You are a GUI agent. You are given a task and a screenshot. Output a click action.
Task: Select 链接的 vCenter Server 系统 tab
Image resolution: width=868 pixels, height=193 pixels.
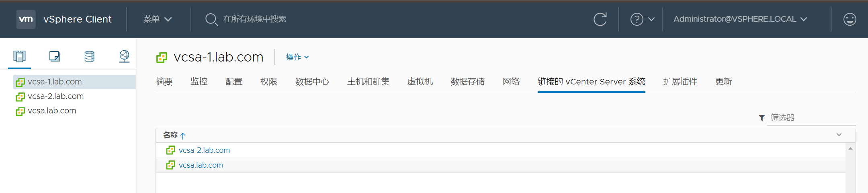[592, 82]
